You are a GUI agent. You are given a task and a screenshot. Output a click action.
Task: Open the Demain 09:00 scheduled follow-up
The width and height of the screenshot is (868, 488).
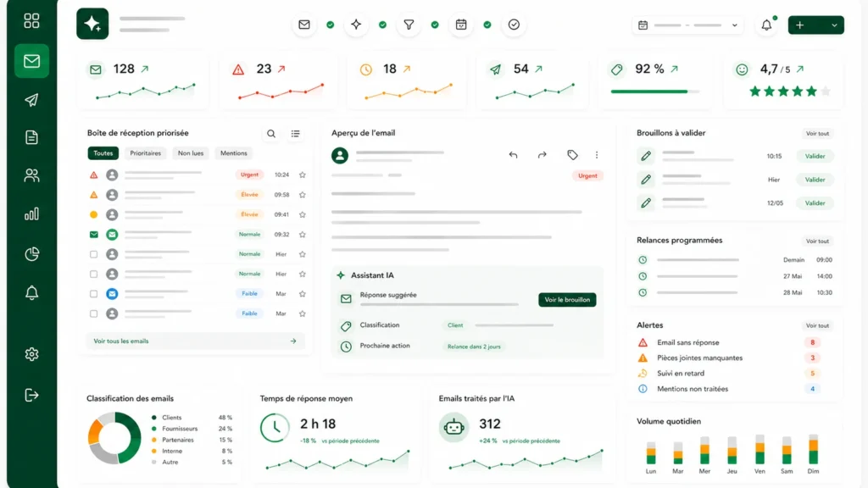coord(735,260)
